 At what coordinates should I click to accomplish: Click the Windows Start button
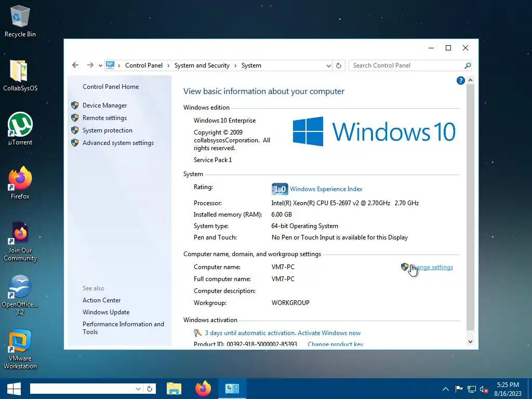point(14,389)
